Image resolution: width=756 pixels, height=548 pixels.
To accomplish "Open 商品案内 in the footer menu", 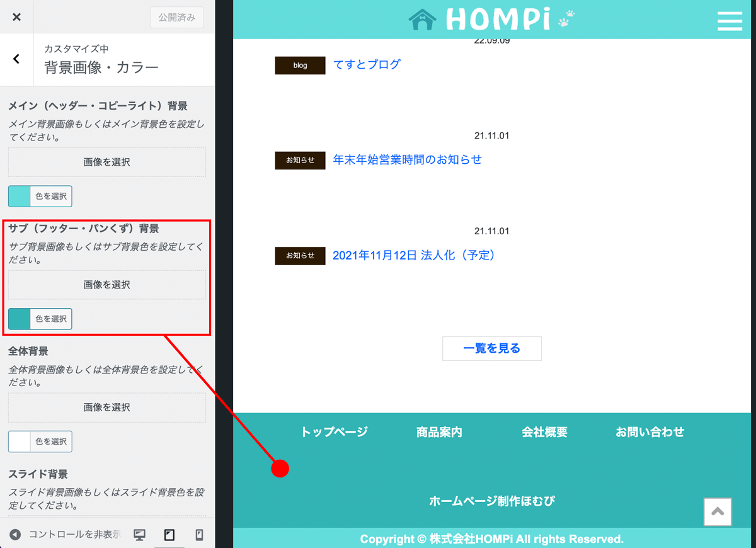I will [439, 432].
